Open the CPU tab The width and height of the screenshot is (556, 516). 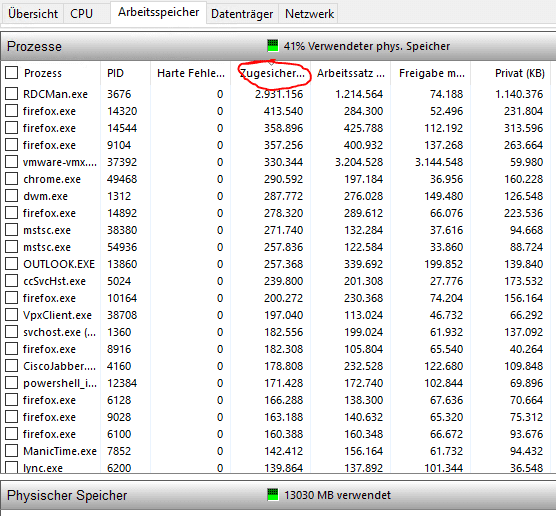(81, 14)
